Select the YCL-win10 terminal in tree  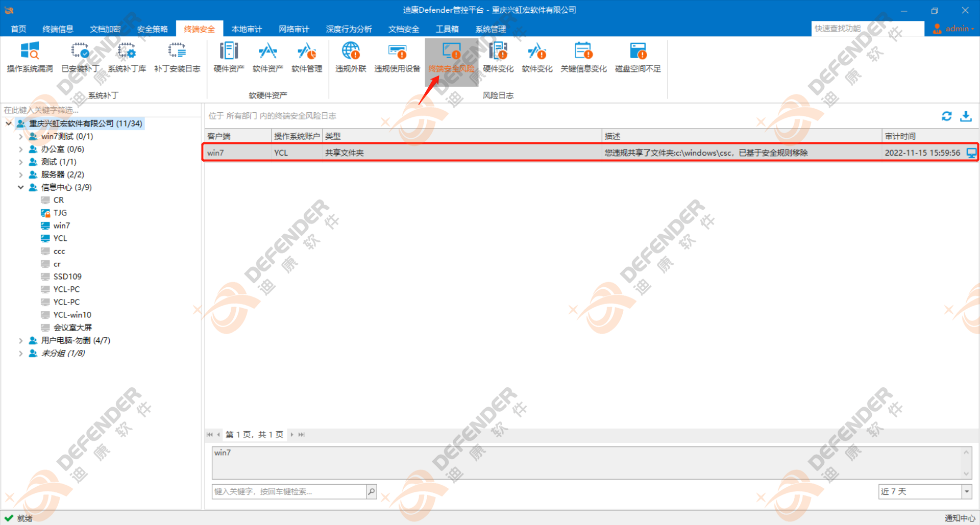click(x=72, y=315)
